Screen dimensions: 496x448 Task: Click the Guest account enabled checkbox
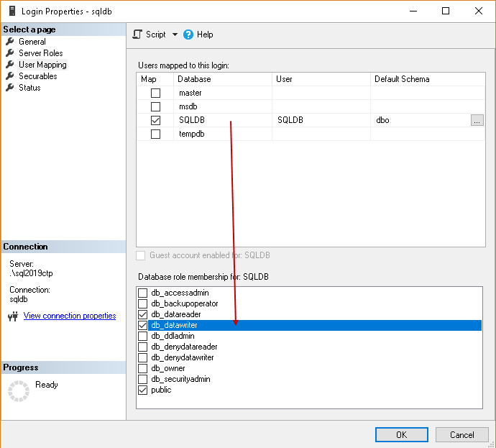tap(140, 255)
